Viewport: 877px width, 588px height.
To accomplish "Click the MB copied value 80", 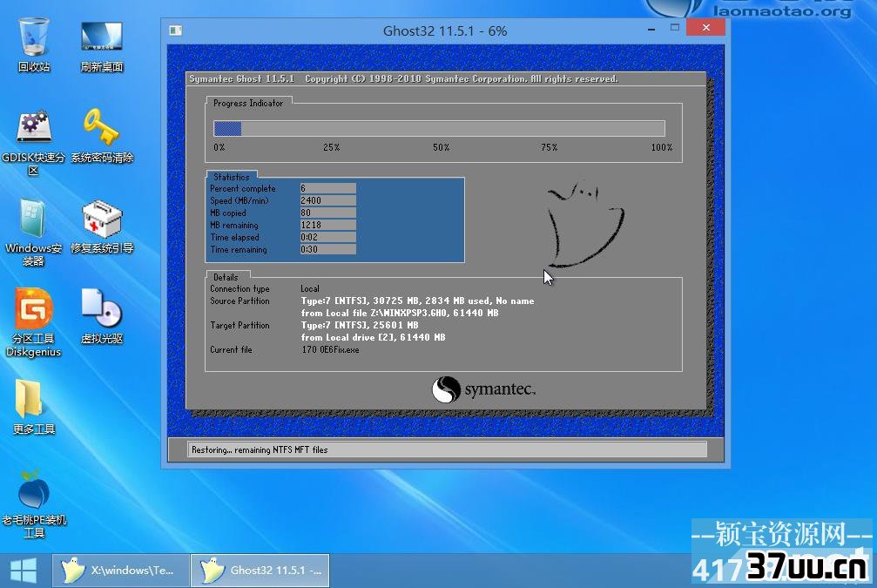I will pos(327,213).
